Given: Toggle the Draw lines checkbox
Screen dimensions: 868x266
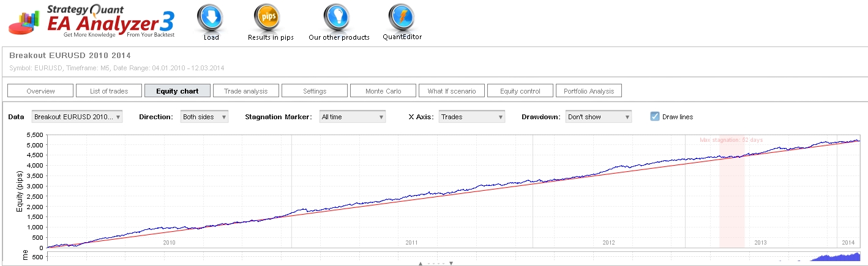Looking at the screenshot, I should click(655, 116).
